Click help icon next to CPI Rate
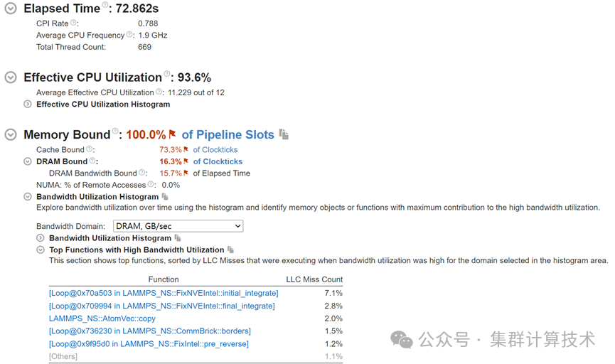Viewport: 615px width, 364px height. click(x=74, y=23)
